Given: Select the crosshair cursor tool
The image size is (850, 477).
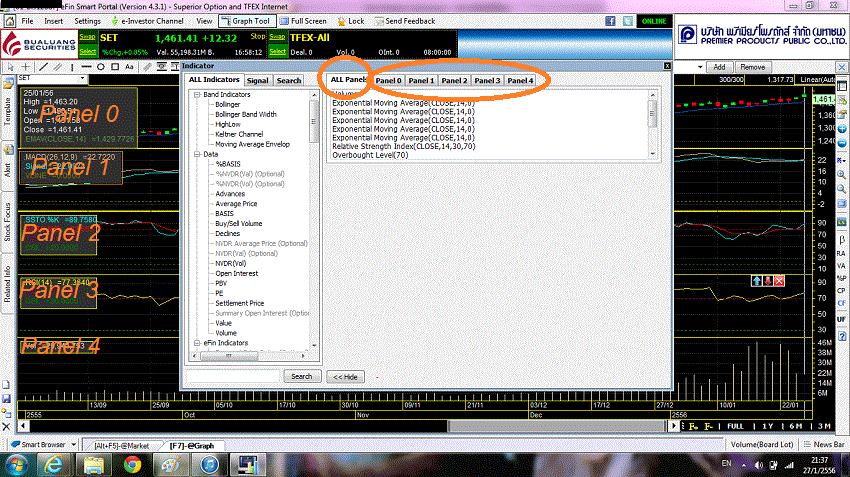Looking at the screenshot, I should point(25,67).
